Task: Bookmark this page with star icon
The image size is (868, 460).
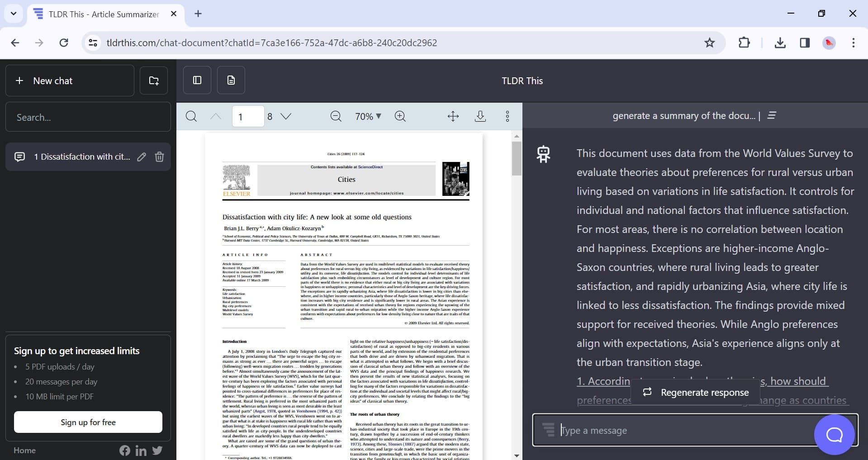Action: 710,43
